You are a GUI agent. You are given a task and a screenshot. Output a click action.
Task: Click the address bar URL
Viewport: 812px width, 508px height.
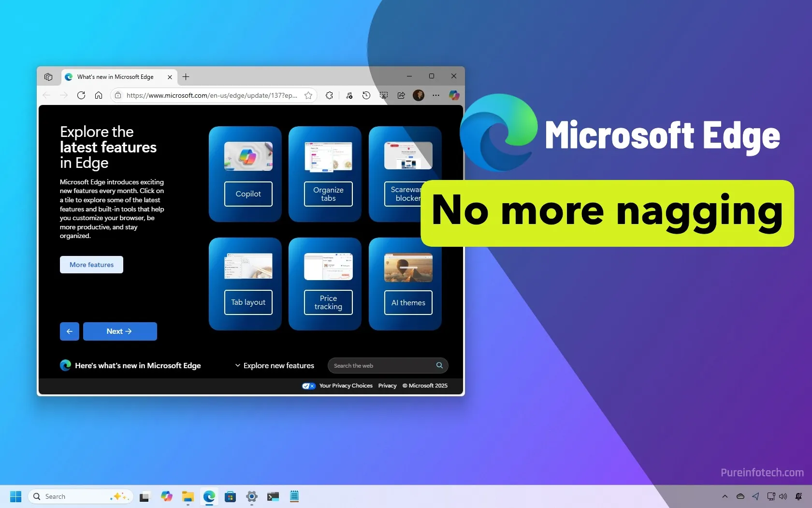tap(212, 95)
